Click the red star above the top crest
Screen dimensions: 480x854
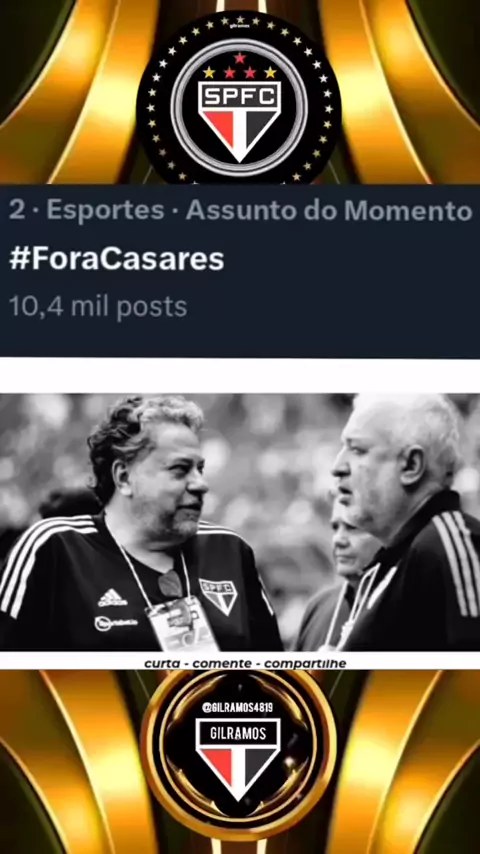click(x=239, y=58)
